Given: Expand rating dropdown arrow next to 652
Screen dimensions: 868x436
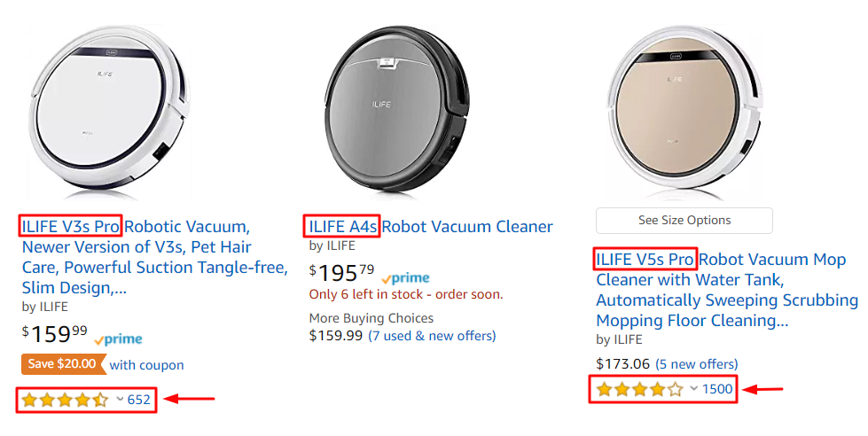Looking at the screenshot, I should (120, 400).
